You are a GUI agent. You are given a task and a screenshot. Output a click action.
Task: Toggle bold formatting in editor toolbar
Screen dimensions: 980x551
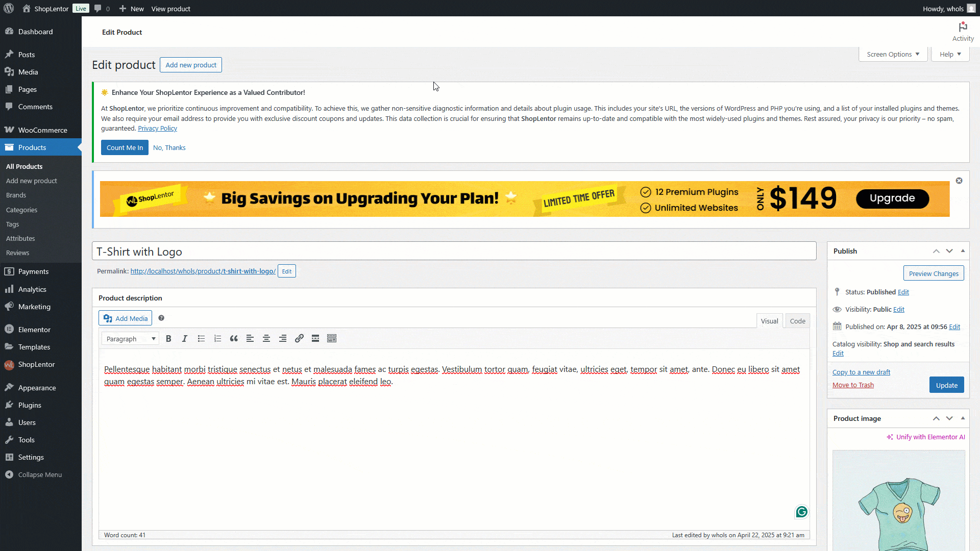(x=168, y=339)
